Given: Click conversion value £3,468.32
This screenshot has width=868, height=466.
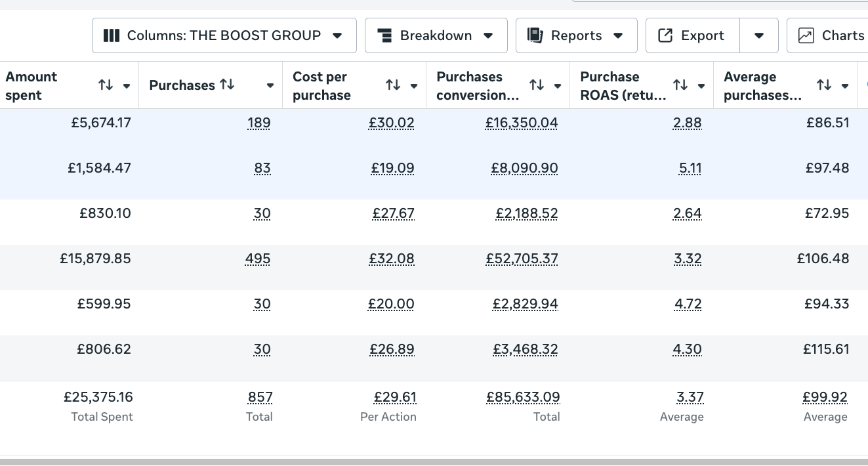Looking at the screenshot, I should coord(526,350).
